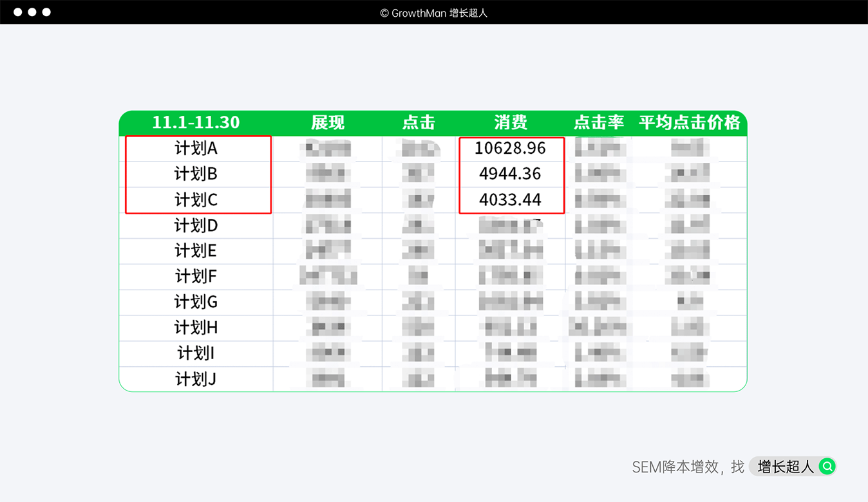Click the 计划C row label
The image size is (868, 502).
pyautogui.click(x=196, y=200)
